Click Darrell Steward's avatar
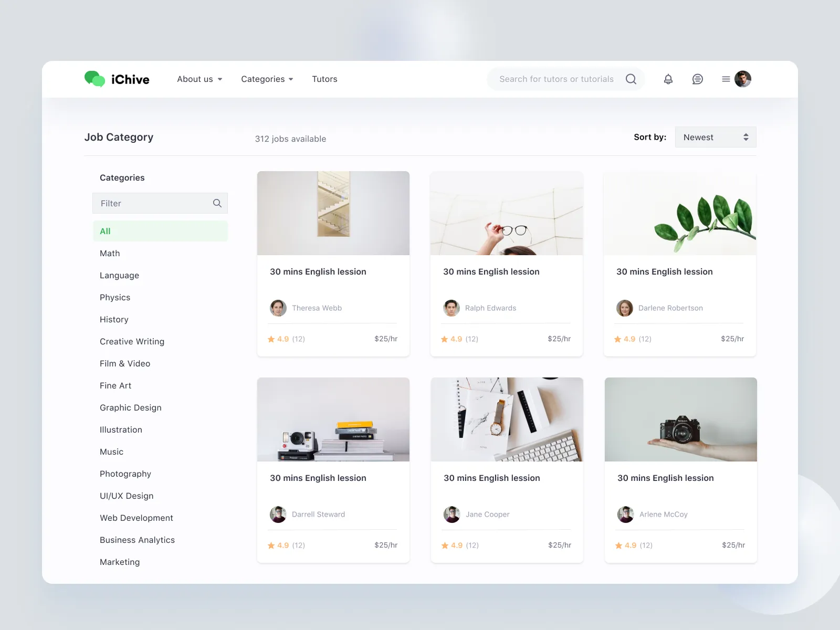The image size is (840, 630). tap(278, 514)
